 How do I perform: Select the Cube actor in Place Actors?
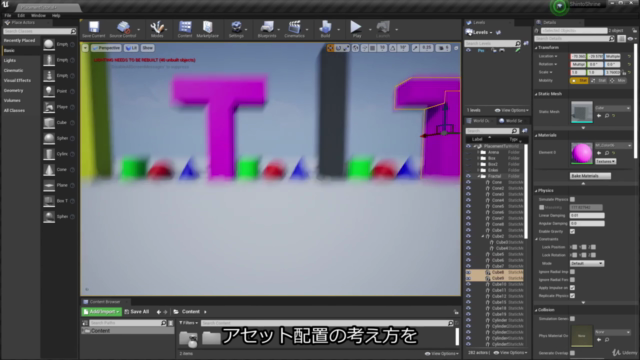49,122
